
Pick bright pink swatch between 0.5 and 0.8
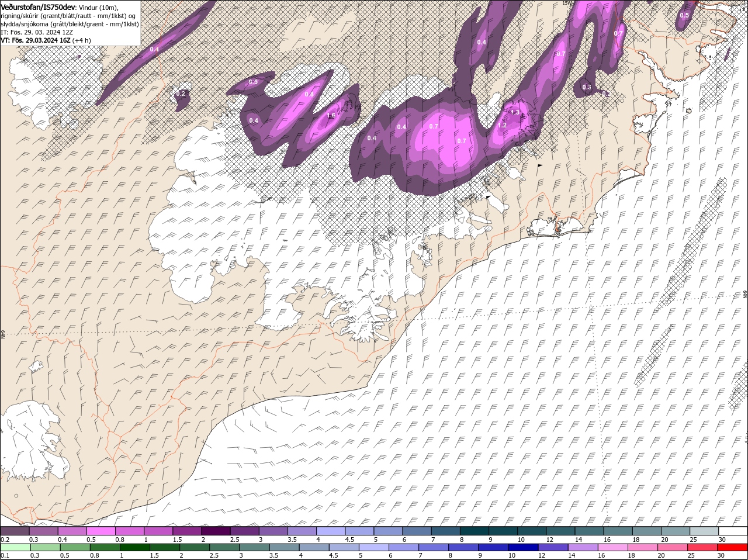click(x=101, y=531)
